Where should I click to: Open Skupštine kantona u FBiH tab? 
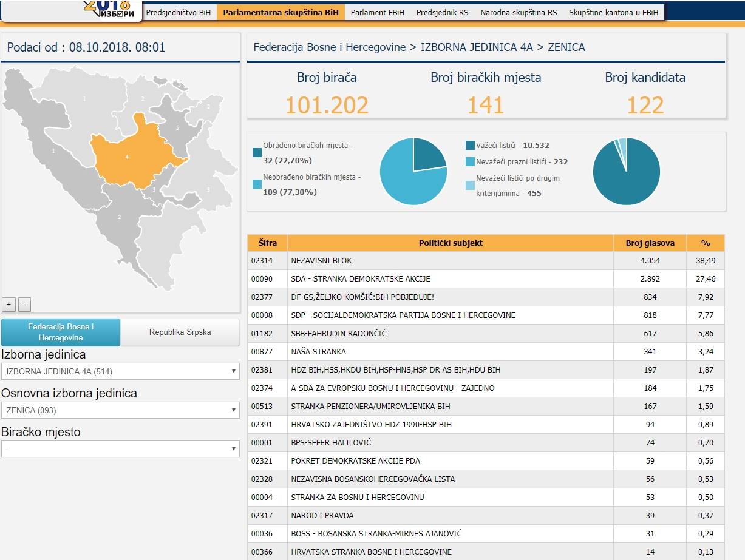[x=613, y=12]
